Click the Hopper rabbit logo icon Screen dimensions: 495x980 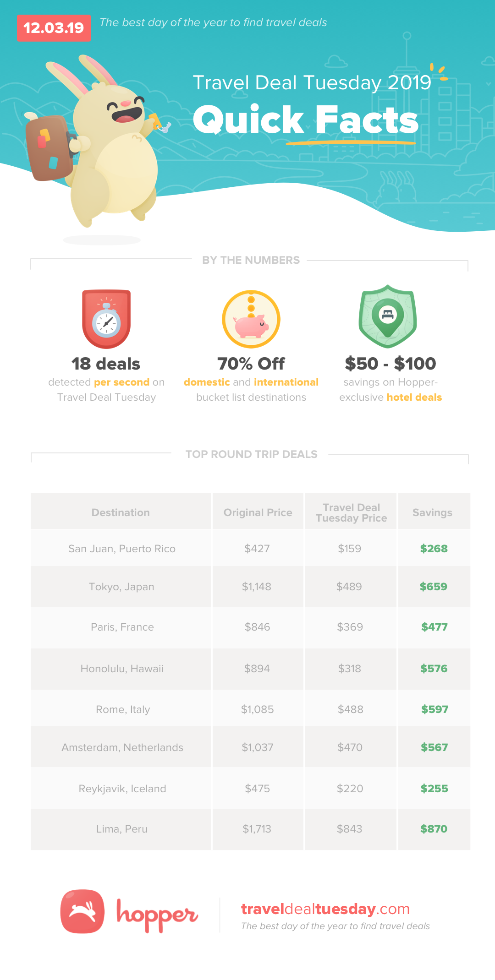(x=82, y=911)
